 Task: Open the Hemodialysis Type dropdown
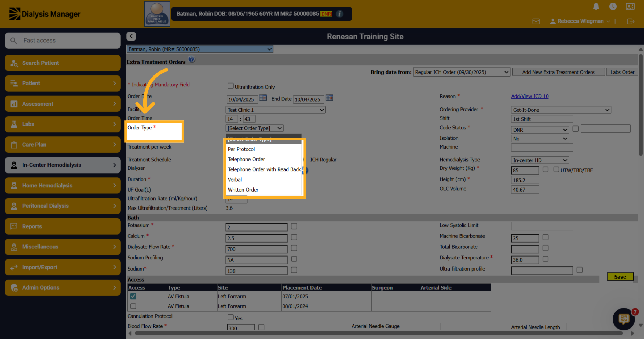pos(540,160)
